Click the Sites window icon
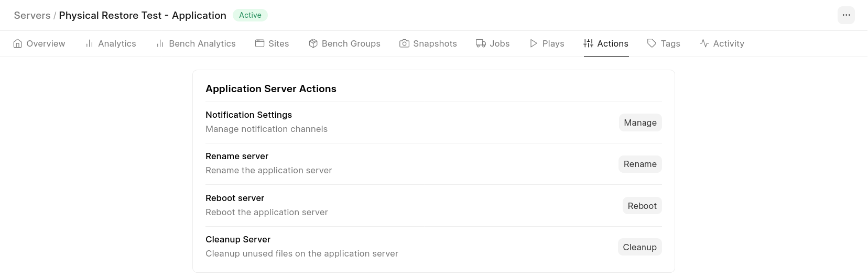Screen dimensions: 868x278 (x=259, y=43)
